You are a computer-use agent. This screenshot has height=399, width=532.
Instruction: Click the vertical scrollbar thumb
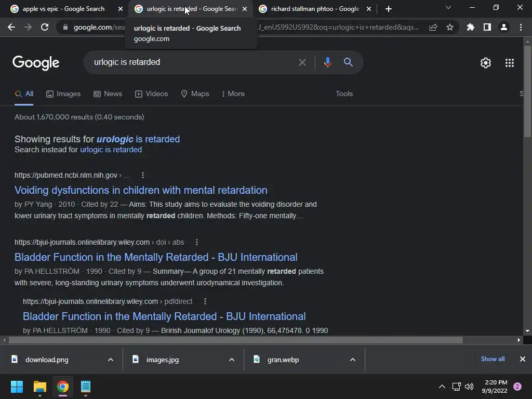click(527, 91)
